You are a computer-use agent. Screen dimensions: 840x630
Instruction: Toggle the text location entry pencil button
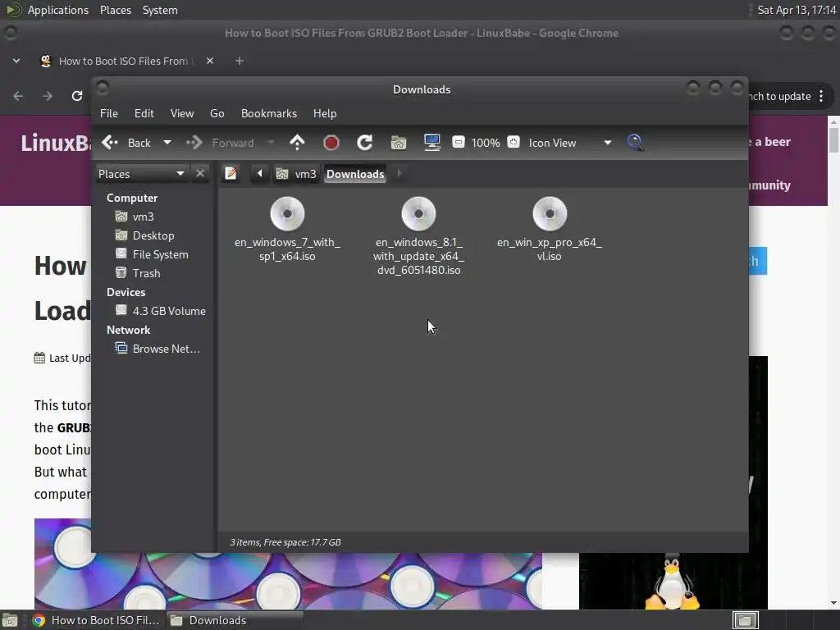click(x=231, y=174)
